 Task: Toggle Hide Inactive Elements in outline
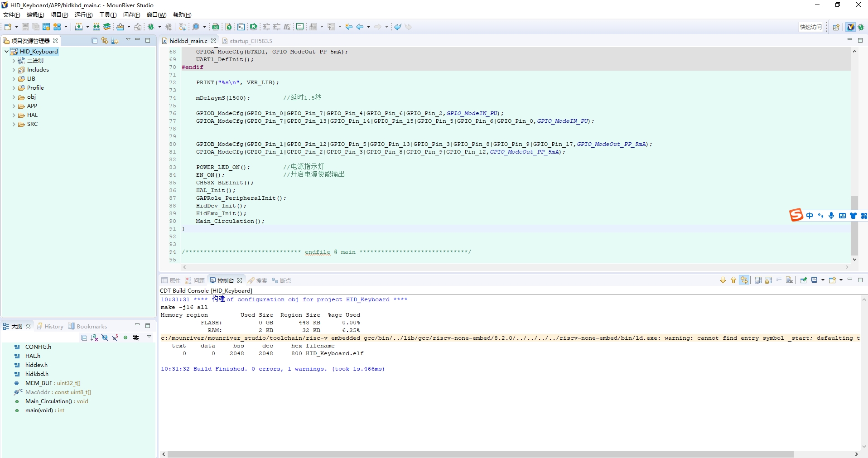coord(136,337)
